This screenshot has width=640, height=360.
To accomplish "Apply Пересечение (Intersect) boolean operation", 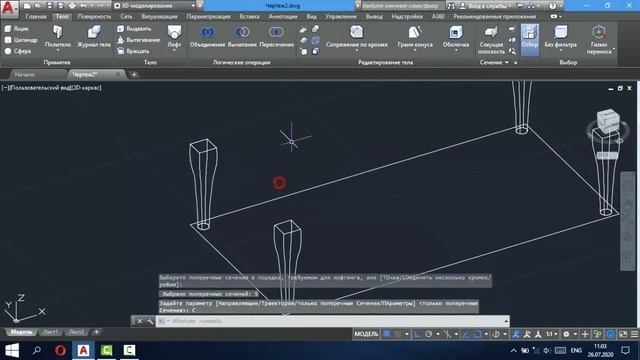I will 276,36.
